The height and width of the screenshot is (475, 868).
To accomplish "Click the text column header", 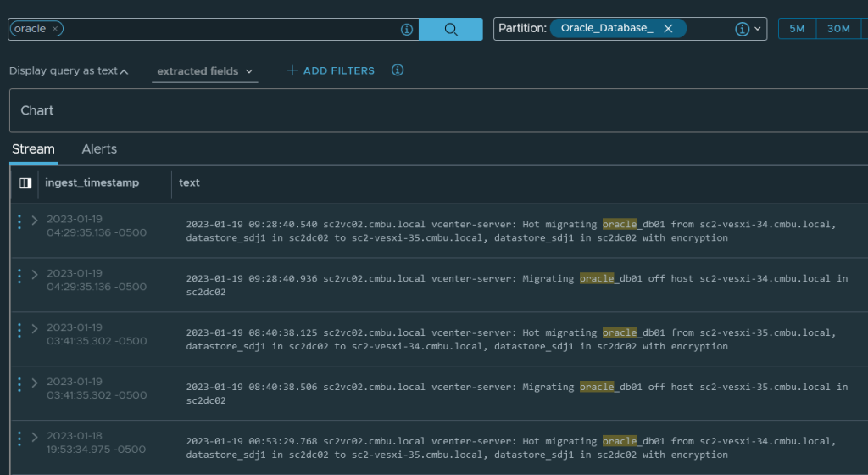I will (189, 182).
